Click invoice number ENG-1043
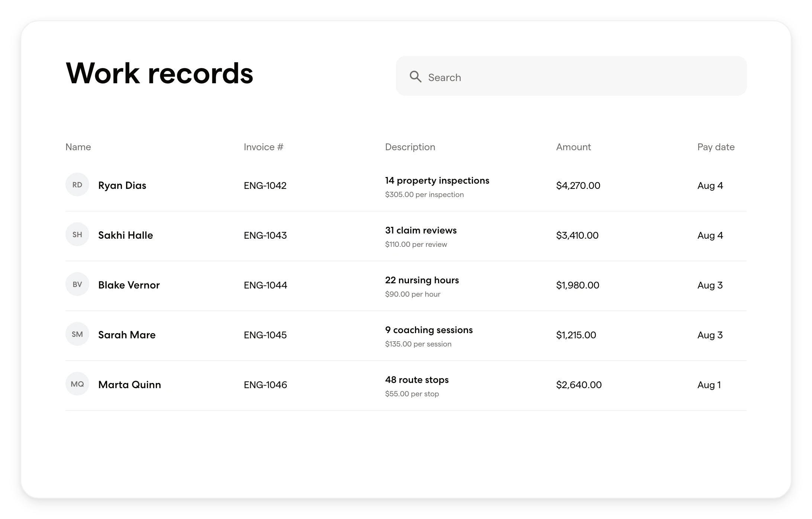This screenshot has height=519, width=812. click(265, 235)
